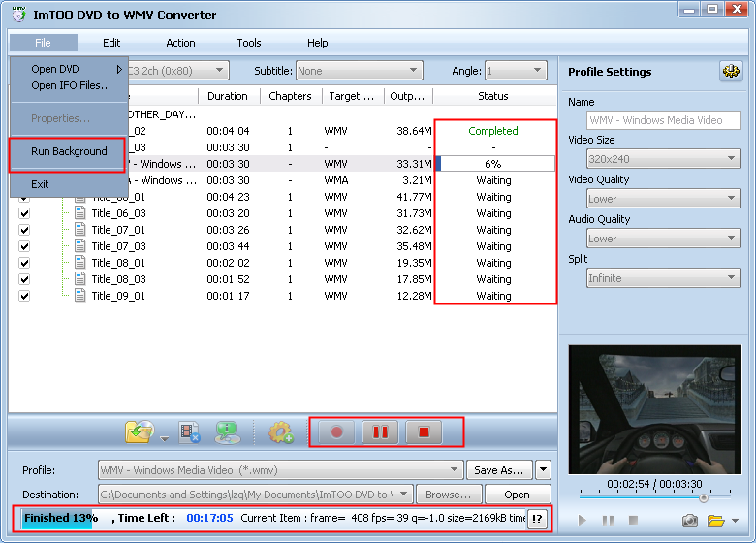Pause the preview video player
The image size is (756, 543).
(608, 520)
